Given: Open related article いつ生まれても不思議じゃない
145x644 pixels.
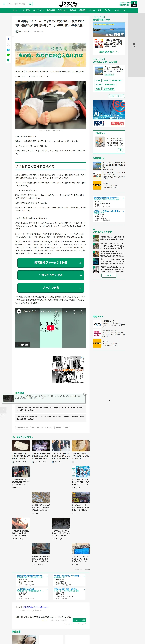Looking at the screenshot, I should (x=51, y=418).
